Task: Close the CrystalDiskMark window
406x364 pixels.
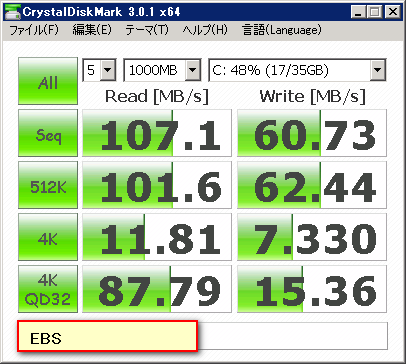Action: pos(393,12)
